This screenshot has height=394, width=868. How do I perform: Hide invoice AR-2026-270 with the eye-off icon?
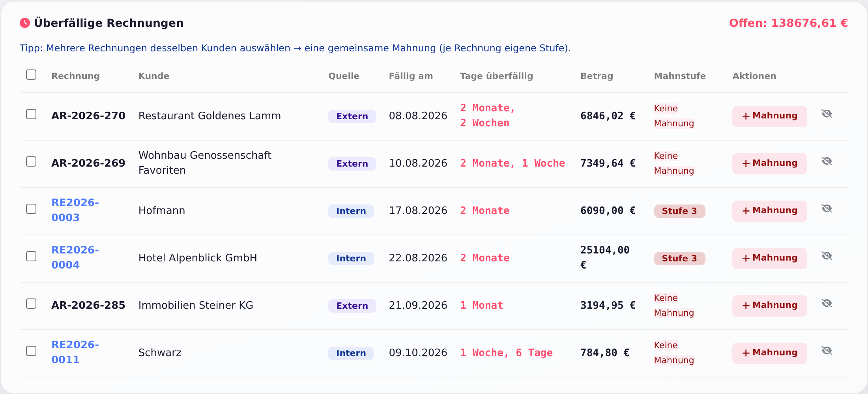click(827, 114)
